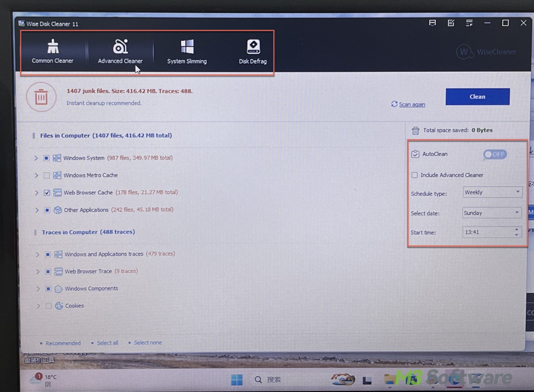Click the blue Clean button
534x392 pixels.
(477, 96)
